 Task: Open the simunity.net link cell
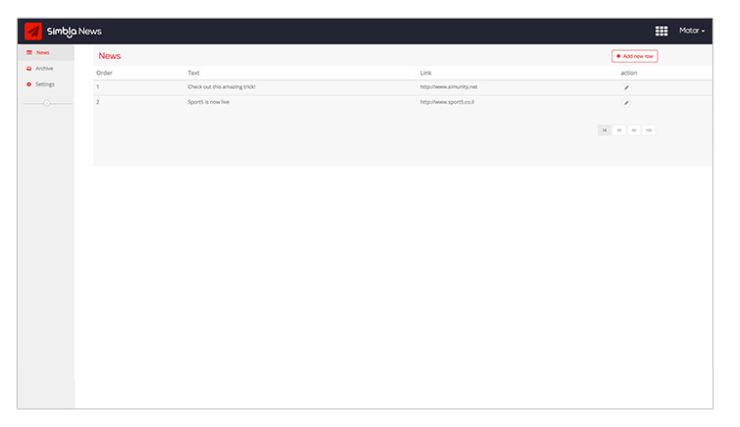449,87
